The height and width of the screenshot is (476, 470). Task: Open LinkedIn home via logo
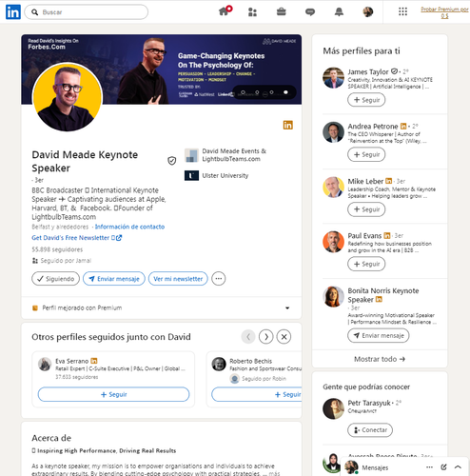[x=13, y=12]
